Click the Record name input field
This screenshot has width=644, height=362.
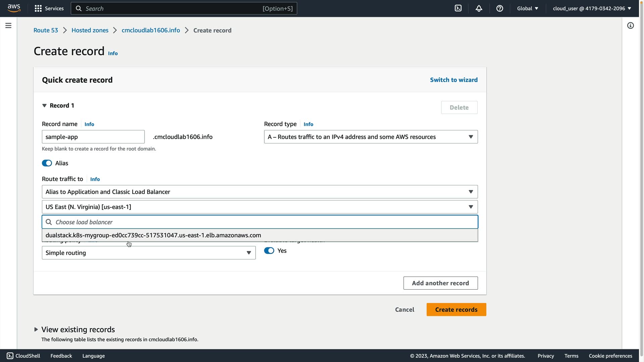point(93,137)
